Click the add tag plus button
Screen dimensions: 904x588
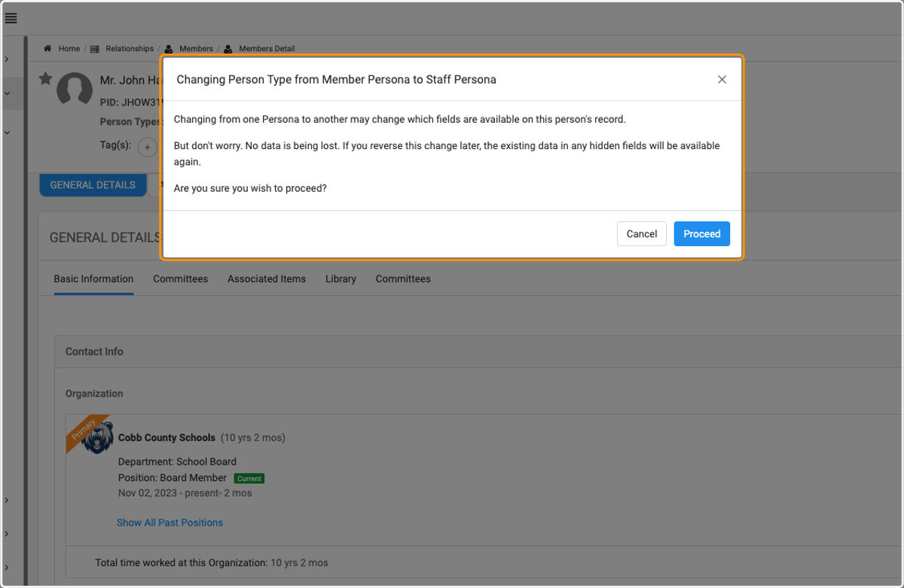[x=148, y=147]
